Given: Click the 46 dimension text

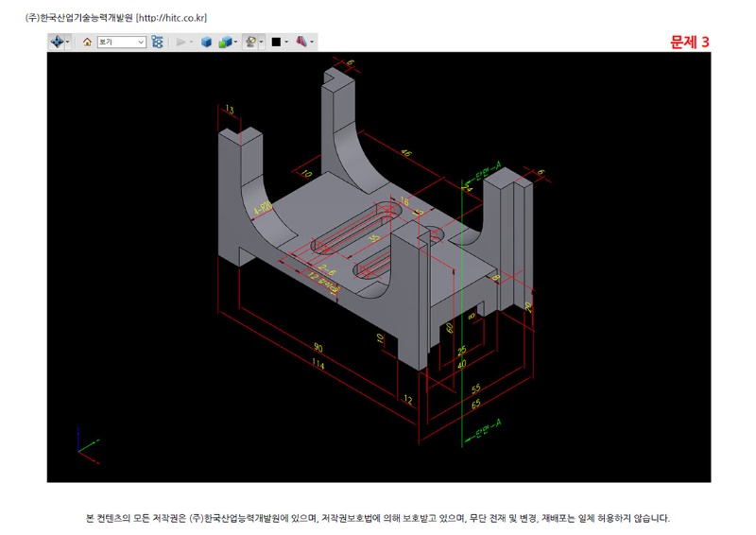Looking at the screenshot, I should pos(406,152).
